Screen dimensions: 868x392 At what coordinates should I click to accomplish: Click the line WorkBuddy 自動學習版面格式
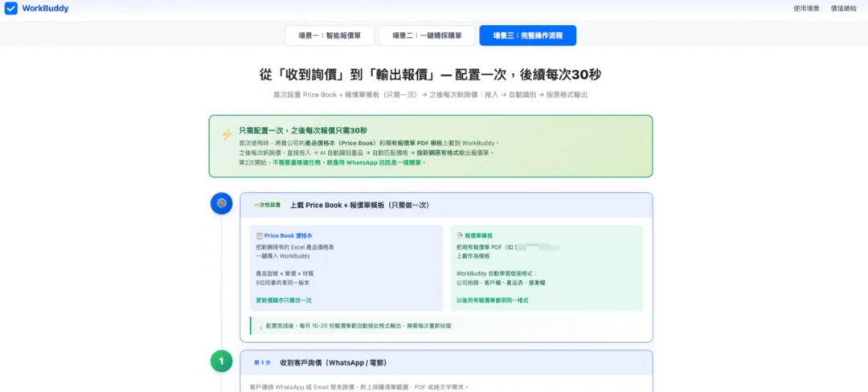click(497, 274)
